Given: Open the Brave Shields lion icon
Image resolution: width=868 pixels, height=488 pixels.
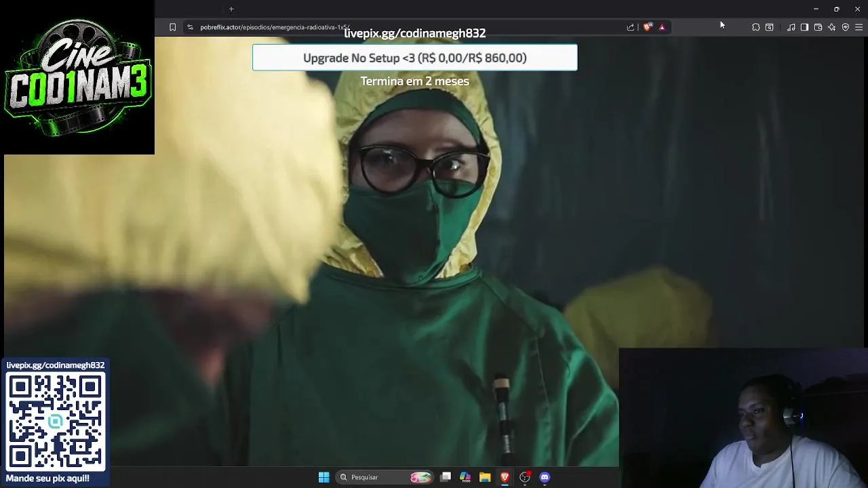Looking at the screenshot, I should point(648,27).
